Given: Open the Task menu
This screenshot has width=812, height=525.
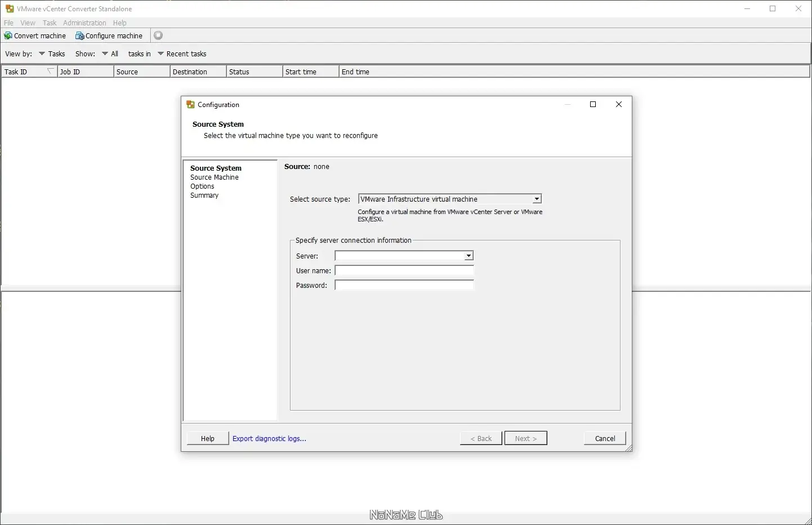Looking at the screenshot, I should click(x=50, y=23).
